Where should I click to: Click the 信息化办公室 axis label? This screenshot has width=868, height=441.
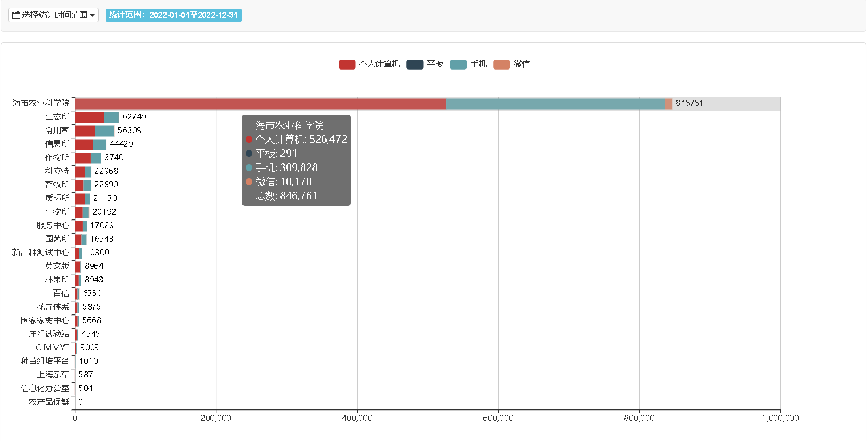click(x=45, y=388)
